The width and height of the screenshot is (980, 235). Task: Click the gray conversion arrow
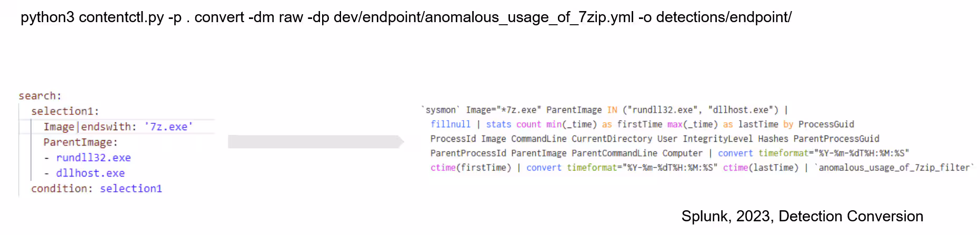[x=316, y=142]
